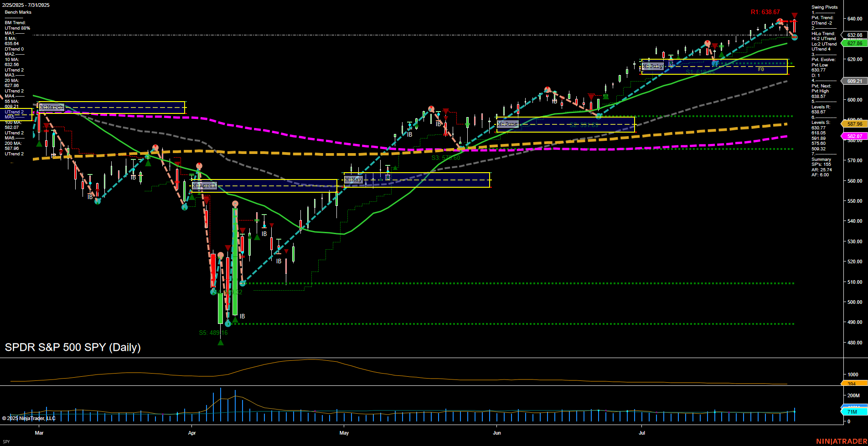
Task: Click the red R1: 638.67 resistance label
Action: (765, 12)
